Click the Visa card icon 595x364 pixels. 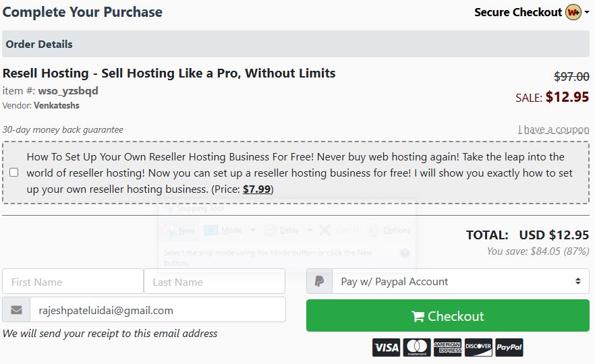point(387,348)
